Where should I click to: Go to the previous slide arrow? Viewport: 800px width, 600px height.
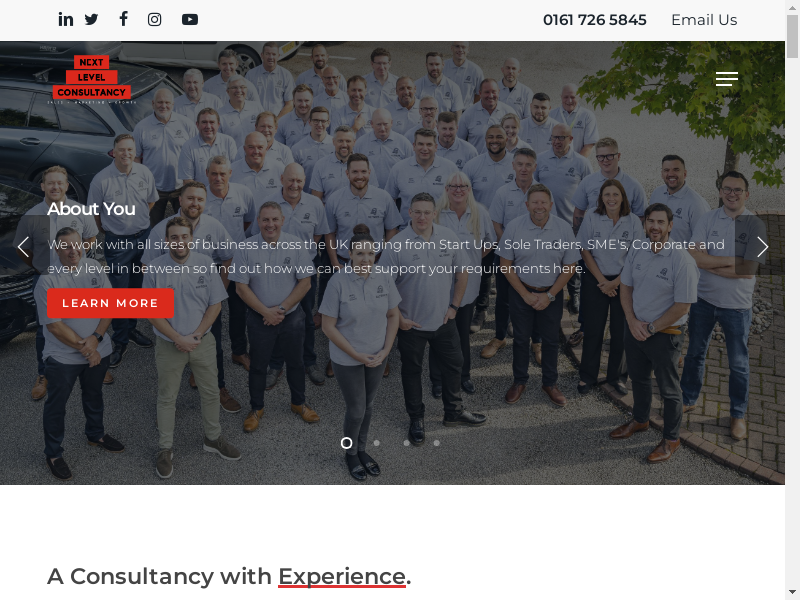[x=23, y=247]
